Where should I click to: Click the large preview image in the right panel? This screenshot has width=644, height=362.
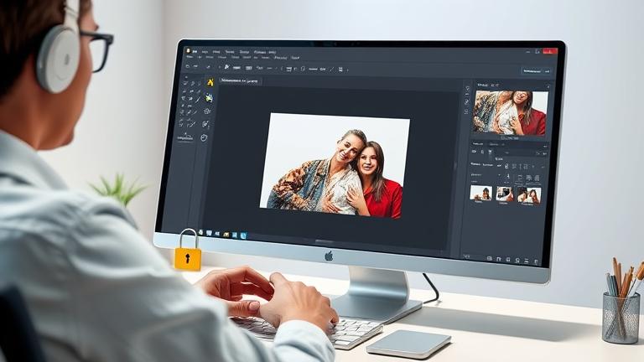point(511,113)
